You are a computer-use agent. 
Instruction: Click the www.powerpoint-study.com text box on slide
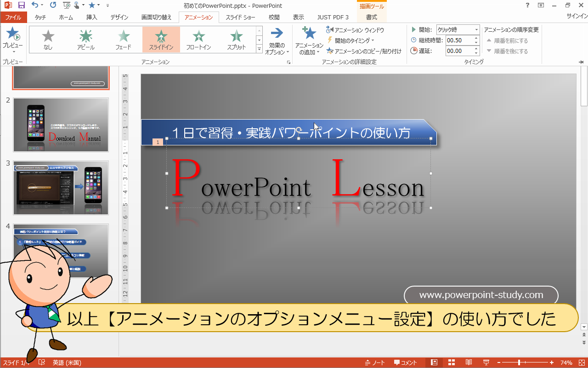click(x=481, y=295)
